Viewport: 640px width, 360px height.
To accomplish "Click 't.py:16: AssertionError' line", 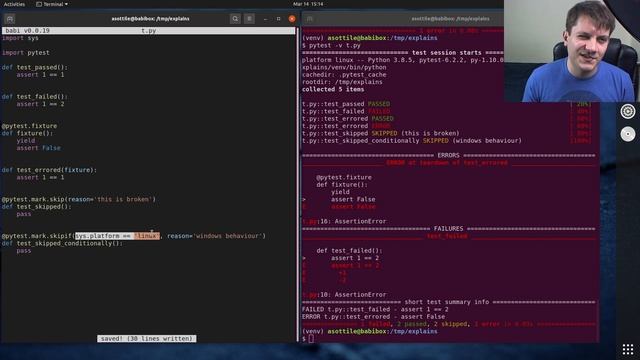I will pos(344,222).
